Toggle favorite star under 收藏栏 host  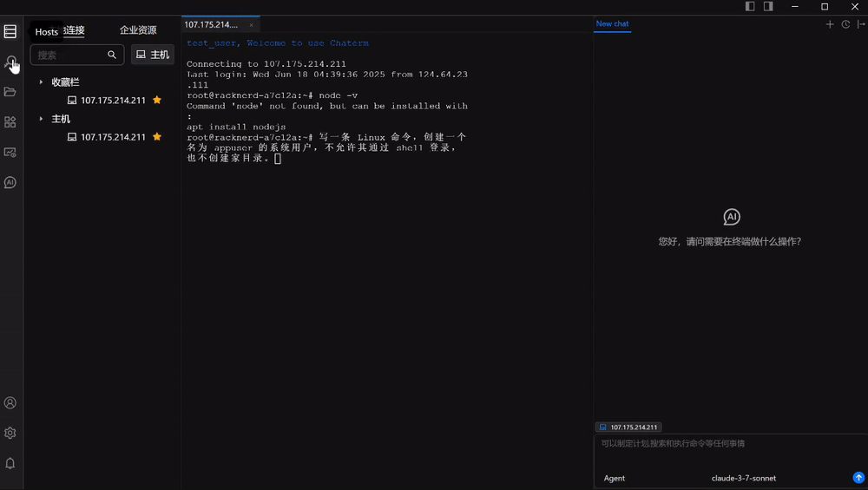pos(157,100)
